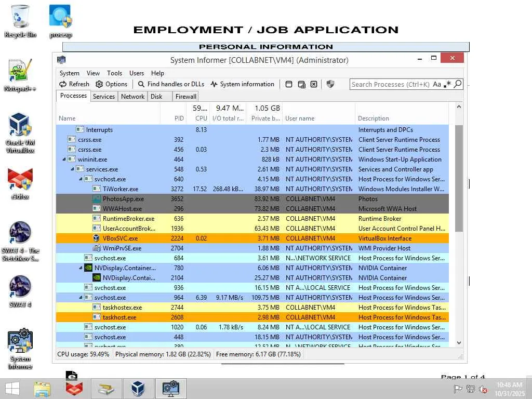Click CPU usage status bar entry
Viewport: 532px width, 399px height.
click(x=84, y=354)
